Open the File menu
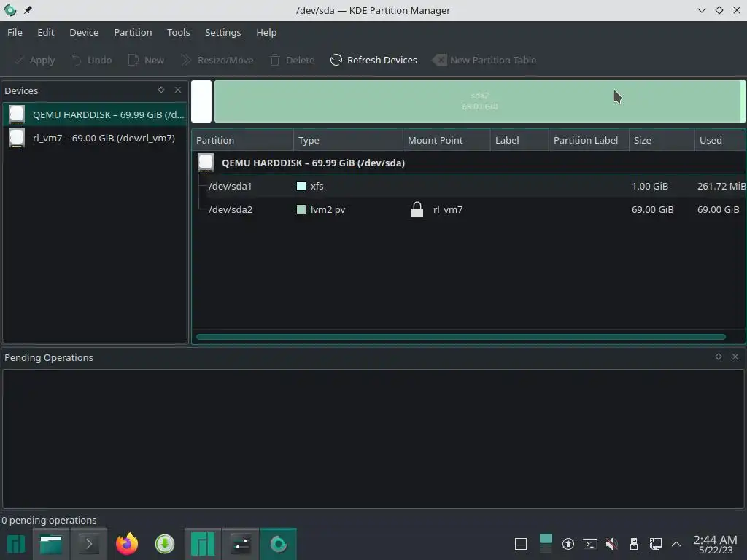Viewport: 747px width, 560px height. click(15, 32)
